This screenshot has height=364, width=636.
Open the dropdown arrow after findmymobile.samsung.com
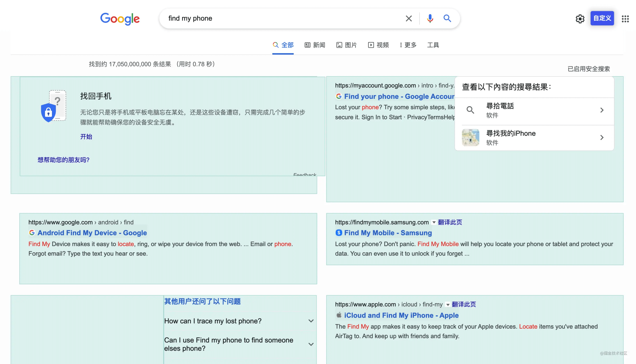tap(434, 222)
